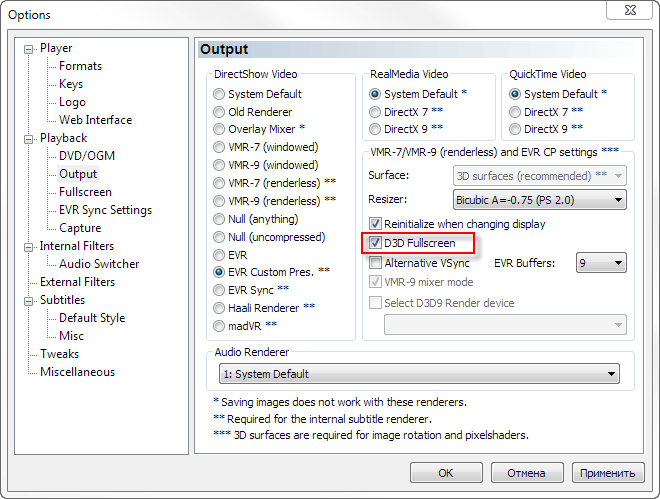
Task: Click the OK button
Action: tap(446, 473)
